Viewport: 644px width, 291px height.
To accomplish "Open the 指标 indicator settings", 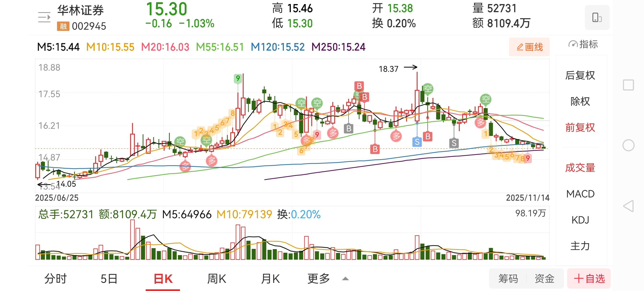I will (x=583, y=45).
